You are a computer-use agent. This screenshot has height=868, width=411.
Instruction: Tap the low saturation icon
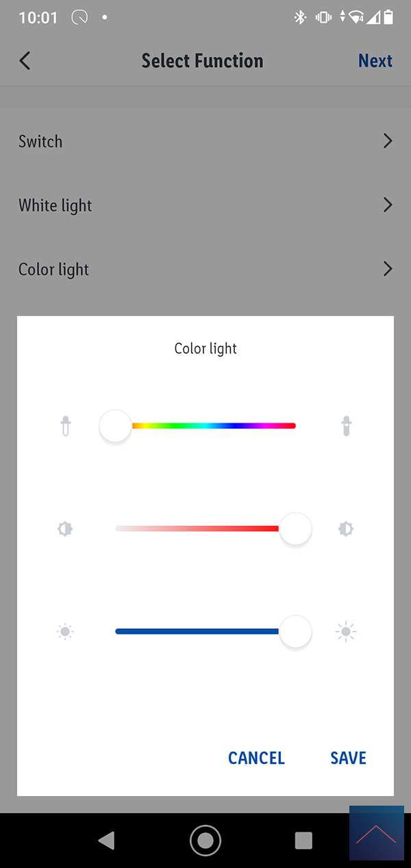[66, 529]
